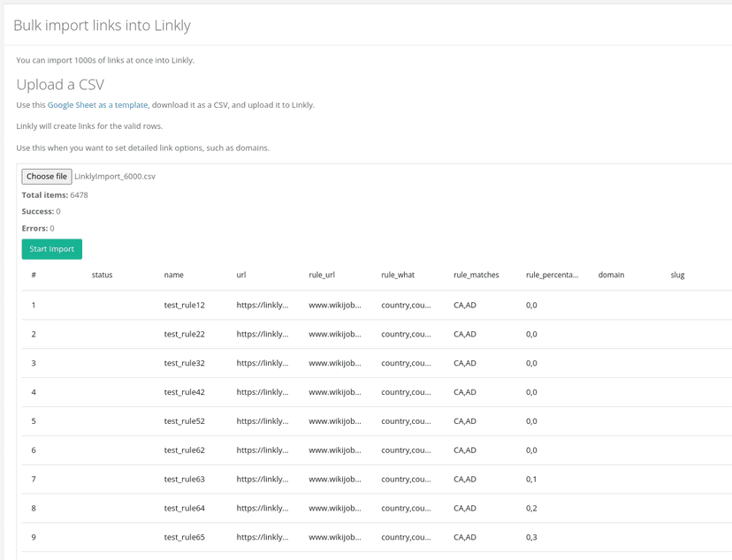Click the status column header
The height and width of the screenshot is (560, 732).
[102, 275]
